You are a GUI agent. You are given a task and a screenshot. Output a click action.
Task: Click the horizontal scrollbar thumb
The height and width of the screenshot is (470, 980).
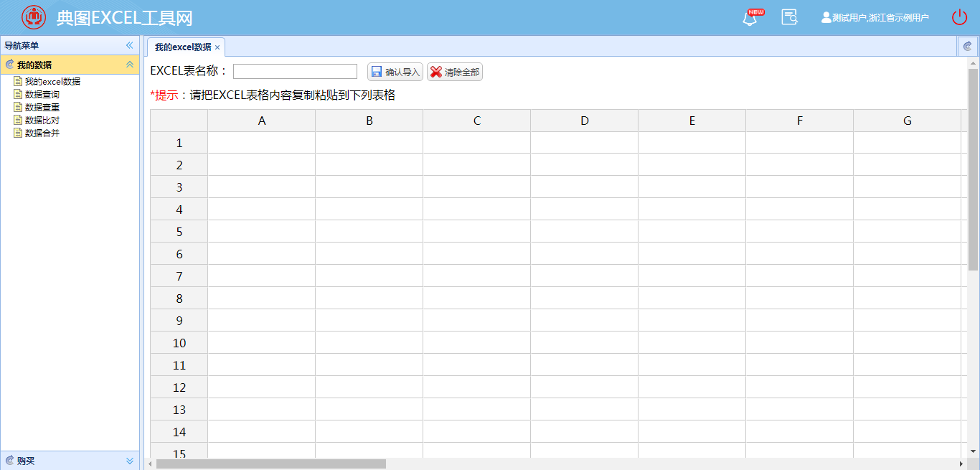(x=271, y=464)
